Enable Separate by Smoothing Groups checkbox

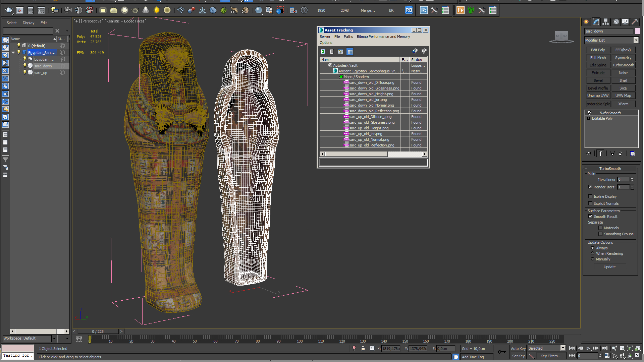[x=601, y=234]
